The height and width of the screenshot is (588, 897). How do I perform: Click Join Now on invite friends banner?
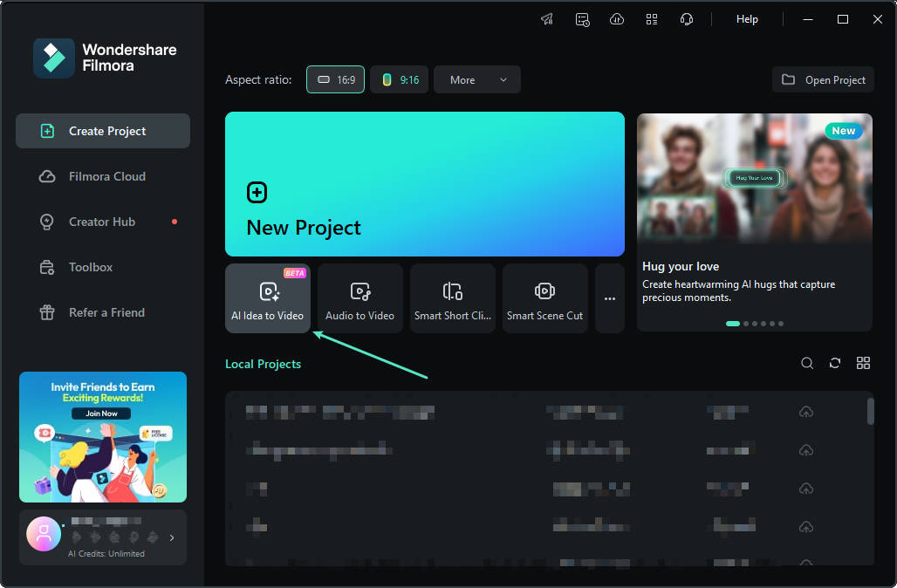pyautogui.click(x=101, y=414)
